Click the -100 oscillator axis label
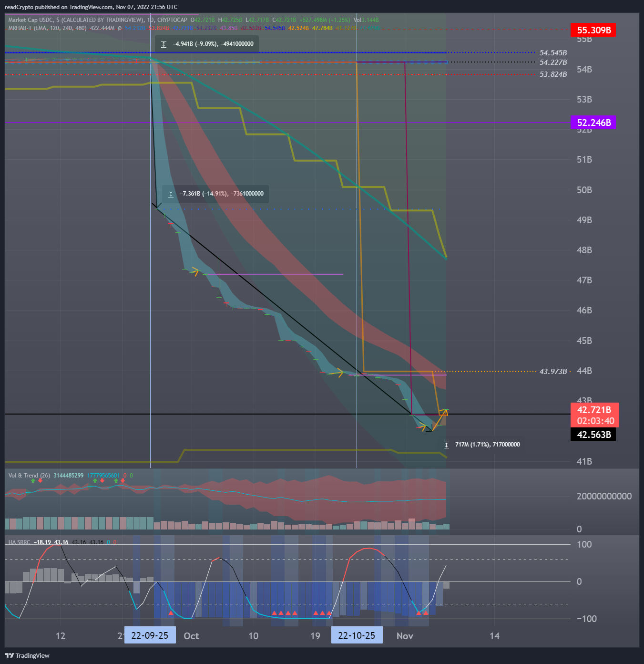The image size is (644, 664). [587, 619]
